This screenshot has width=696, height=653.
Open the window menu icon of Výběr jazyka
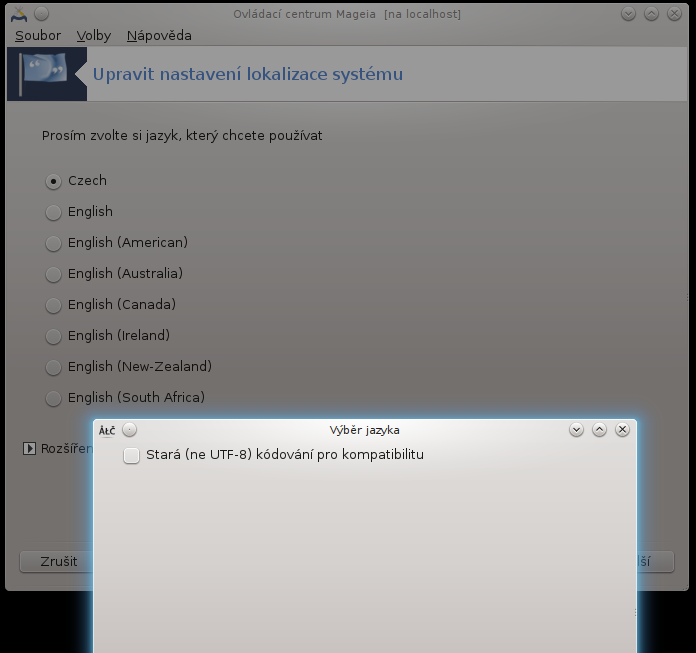click(107, 430)
